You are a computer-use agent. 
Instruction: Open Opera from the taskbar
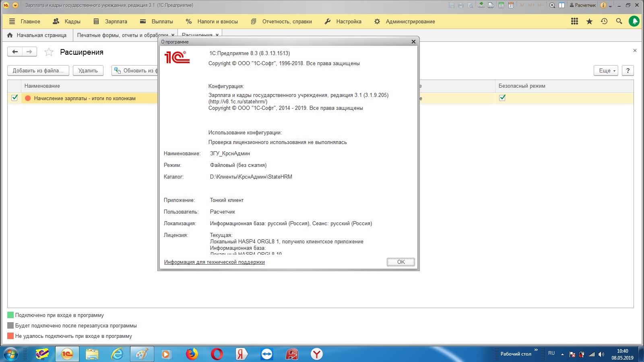tap(217, 354)
